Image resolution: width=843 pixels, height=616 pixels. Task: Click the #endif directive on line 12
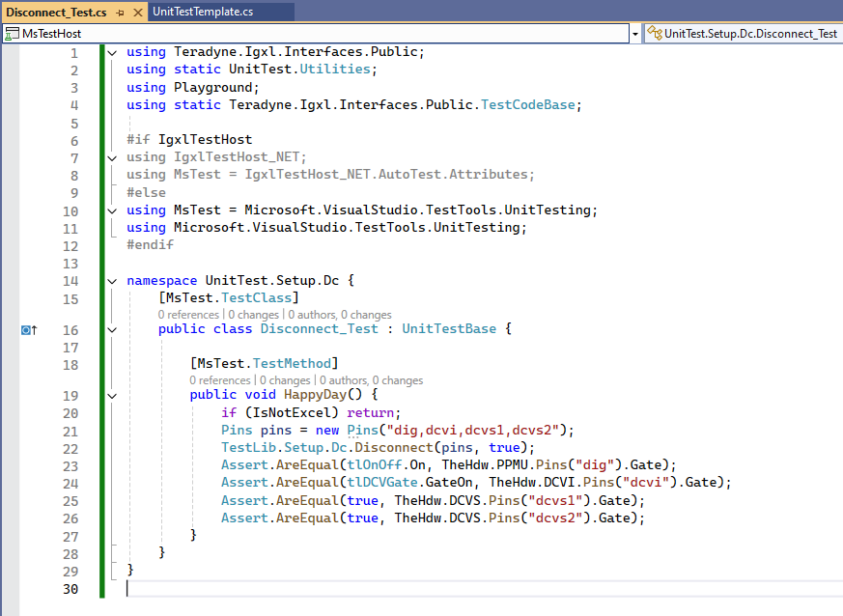150,245
